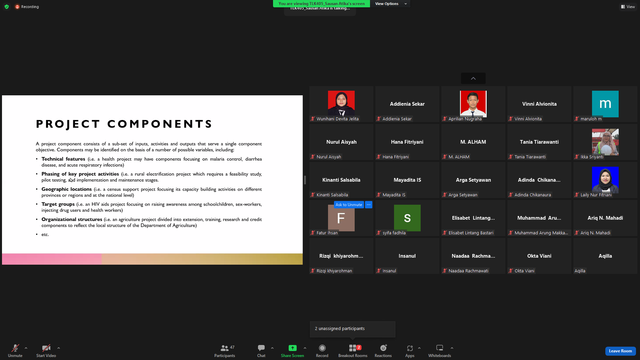Click the Unmute microphone icon
The height and width of the screenshot is (360, 640).
coord(15,348)
